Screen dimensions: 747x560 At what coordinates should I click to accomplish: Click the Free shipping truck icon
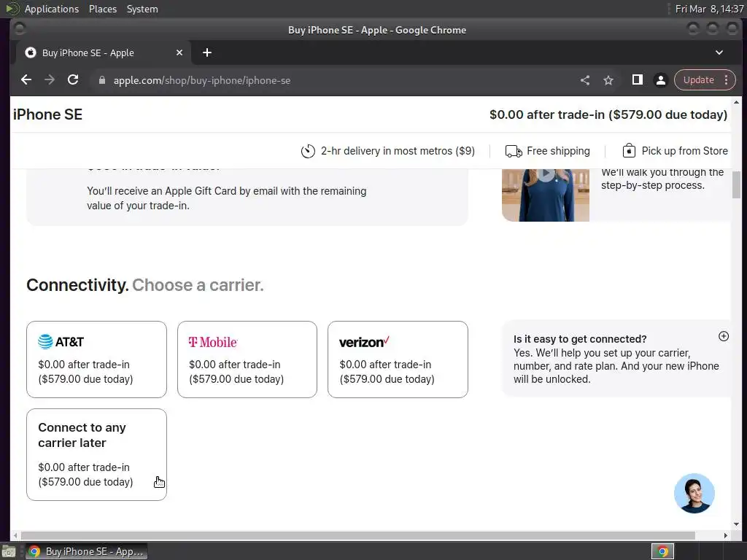pos(514,152)
